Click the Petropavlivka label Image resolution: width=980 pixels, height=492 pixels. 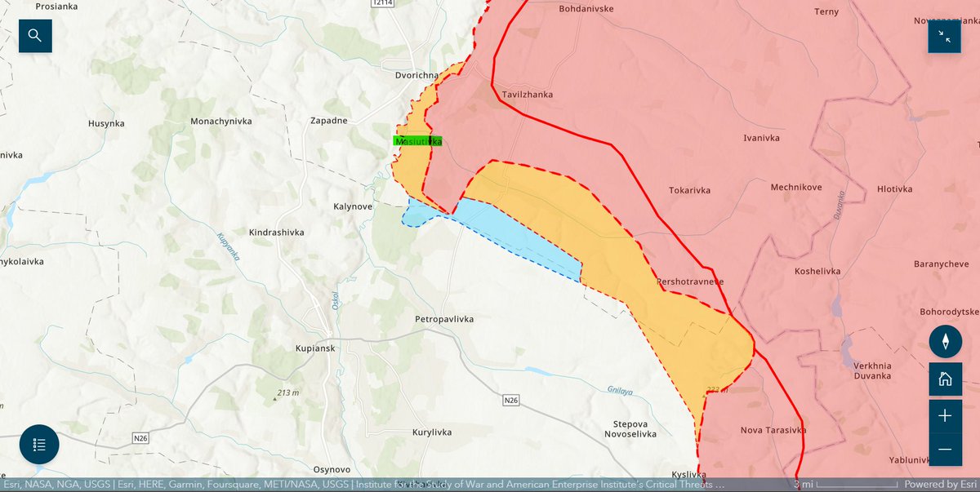(444, 319)
